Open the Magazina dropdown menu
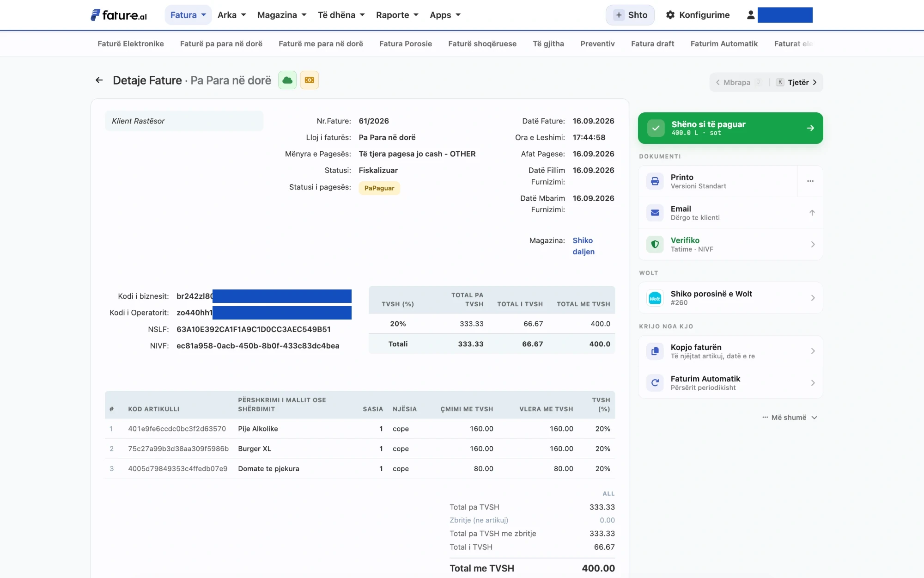 (x=282, y=15)
